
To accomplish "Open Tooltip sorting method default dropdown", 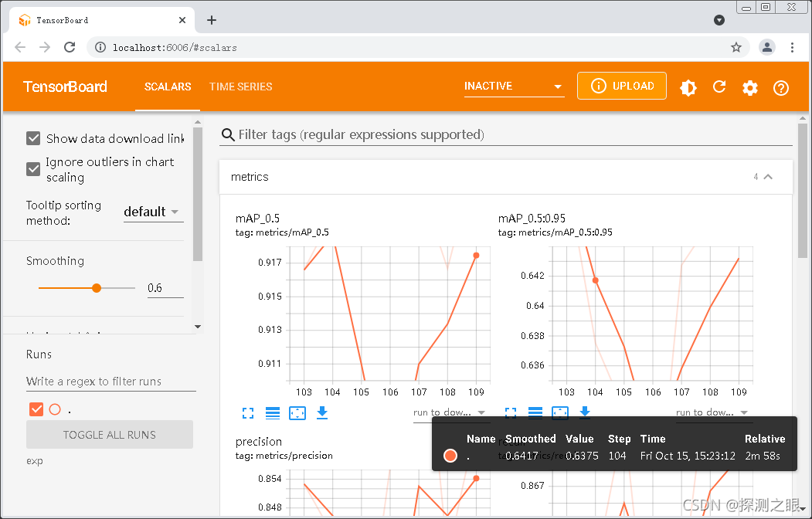I will (x=153, y=212).
